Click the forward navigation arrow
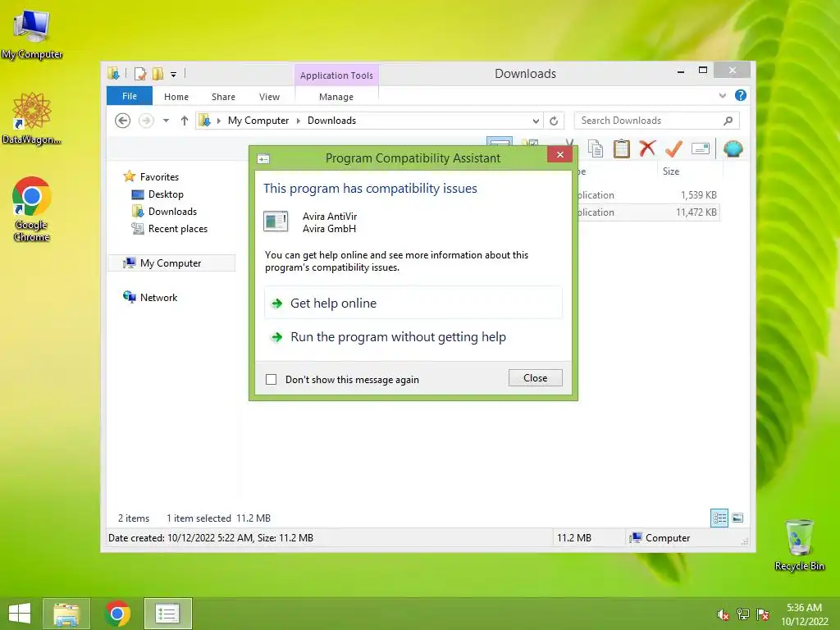 click(146, 121)
